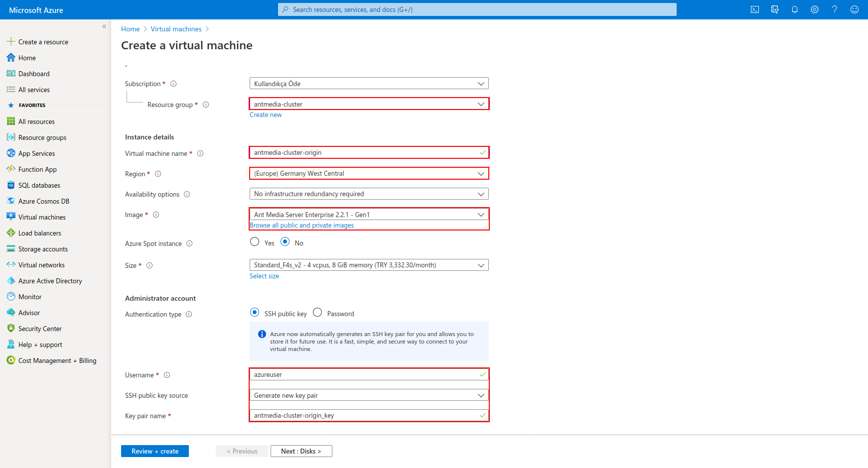The width and height of the screenshot is (868, 468).
Task: Click the SQL databases icon
Action: coord(11,185)
